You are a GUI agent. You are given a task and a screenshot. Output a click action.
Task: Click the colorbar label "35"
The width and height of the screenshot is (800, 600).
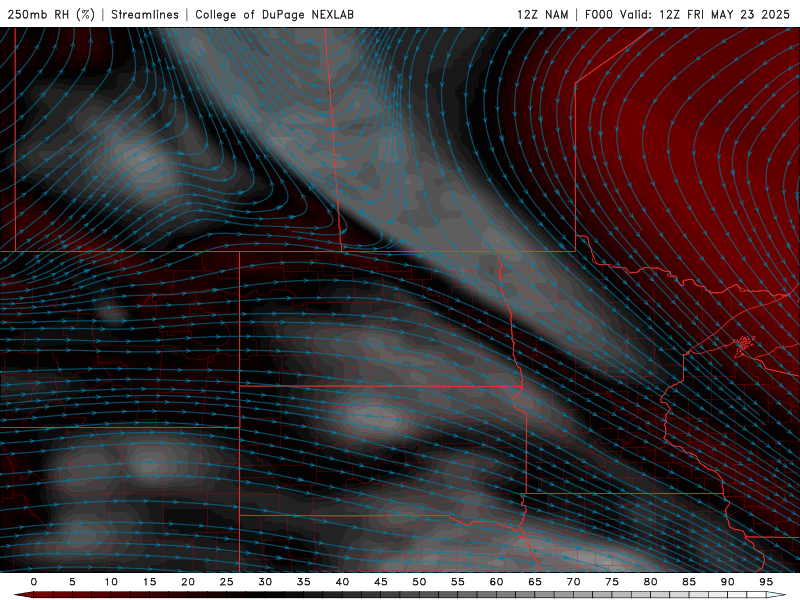click(304, 582)
